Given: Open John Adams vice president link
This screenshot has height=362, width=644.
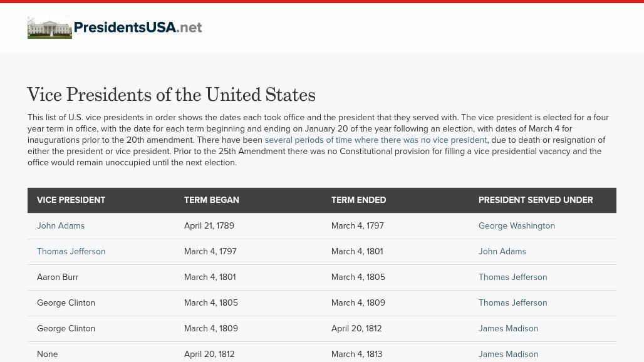Looking at the screenshot, I should (x=61, y=226).
